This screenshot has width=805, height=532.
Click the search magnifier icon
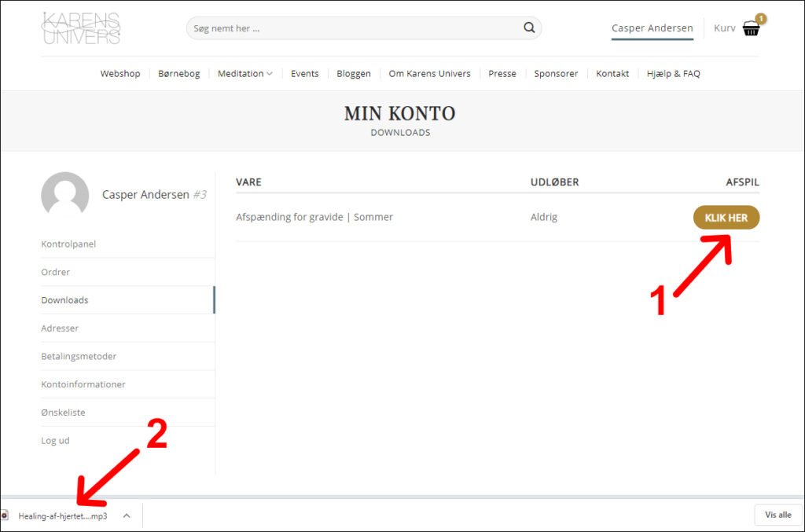tap(529, 28)
